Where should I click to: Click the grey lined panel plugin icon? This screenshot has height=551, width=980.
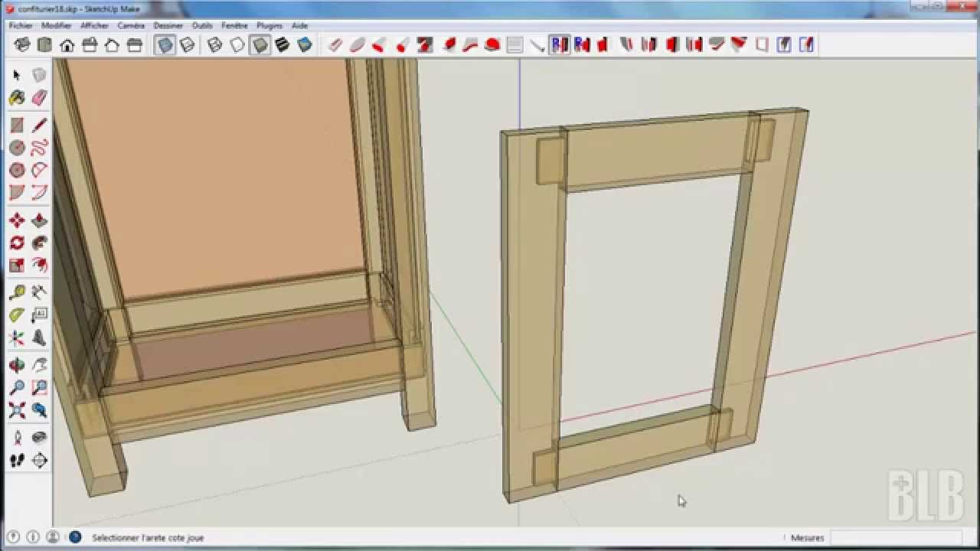(514, 45)
